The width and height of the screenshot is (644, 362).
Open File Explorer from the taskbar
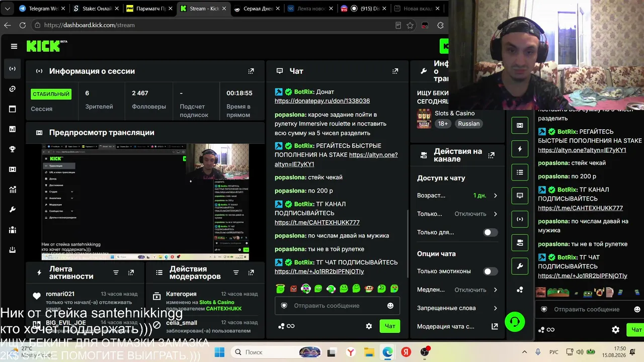coord(369,352)
